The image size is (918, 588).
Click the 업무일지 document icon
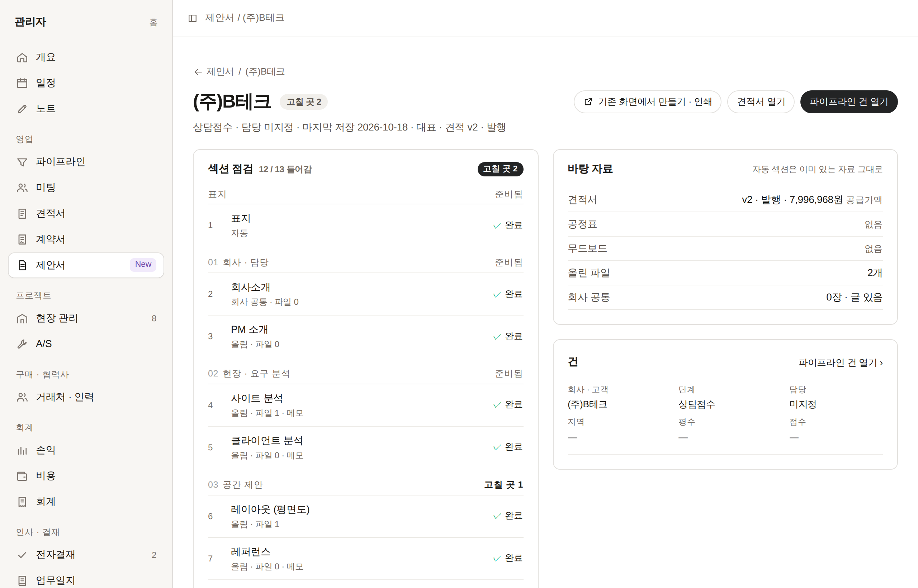(22, 581)
